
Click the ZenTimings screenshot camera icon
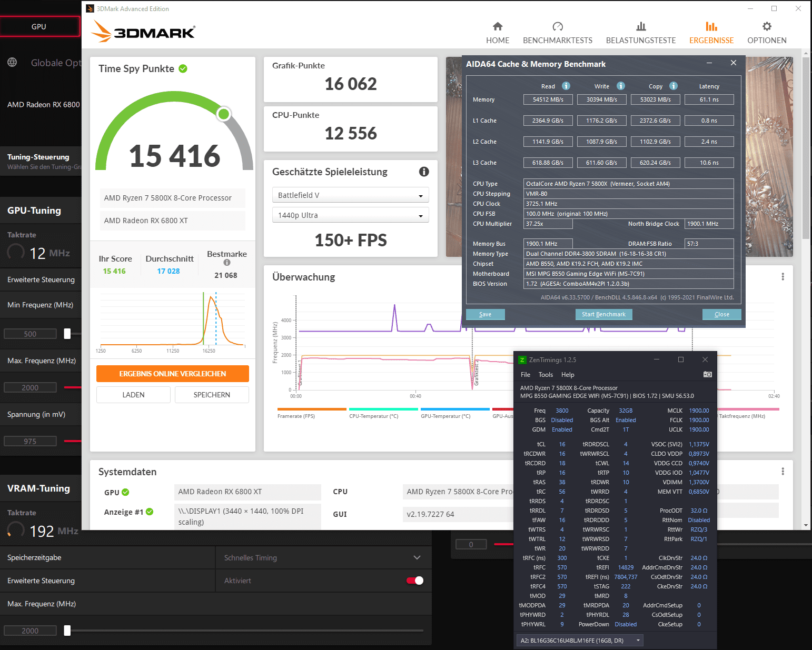pyautogui.click(x=708, y=374)
